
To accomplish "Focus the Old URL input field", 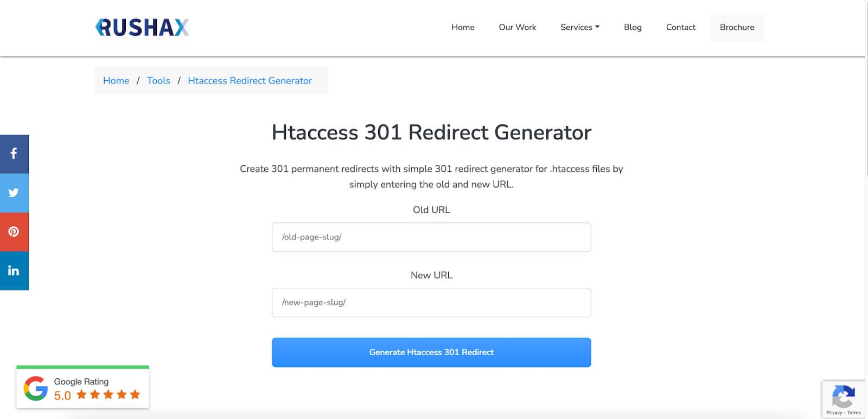I will point(431,237).
